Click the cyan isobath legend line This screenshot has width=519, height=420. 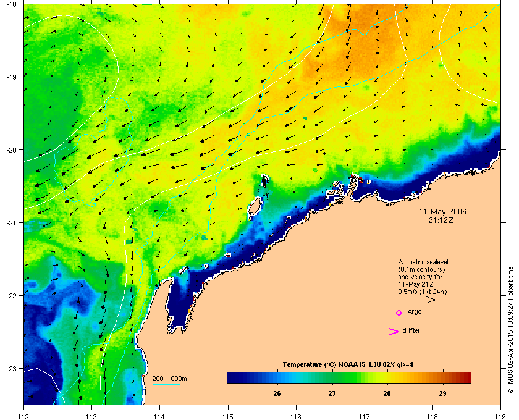[x=166, y=384]
